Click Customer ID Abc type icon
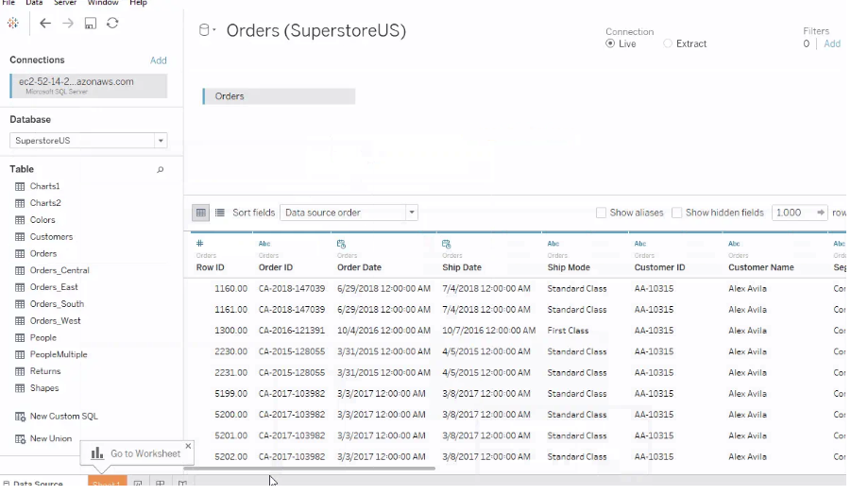The width and height of the screenshot is (868, 495). coord(640,244)
